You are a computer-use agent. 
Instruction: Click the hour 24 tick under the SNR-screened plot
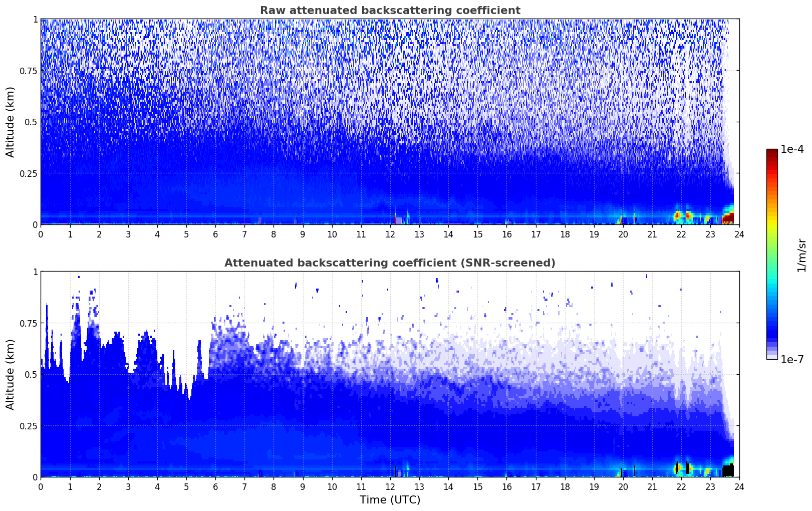(739, 486)
